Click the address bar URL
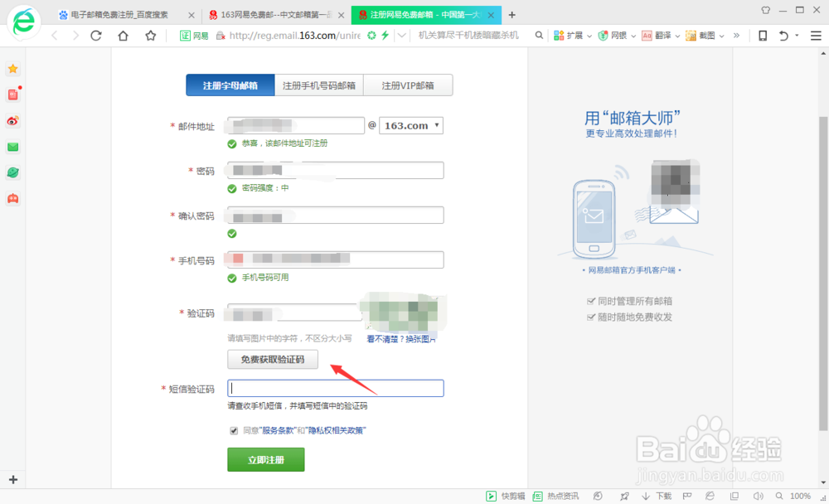The height and width of the screenshot is (504, 829). (x=295, y=36)
